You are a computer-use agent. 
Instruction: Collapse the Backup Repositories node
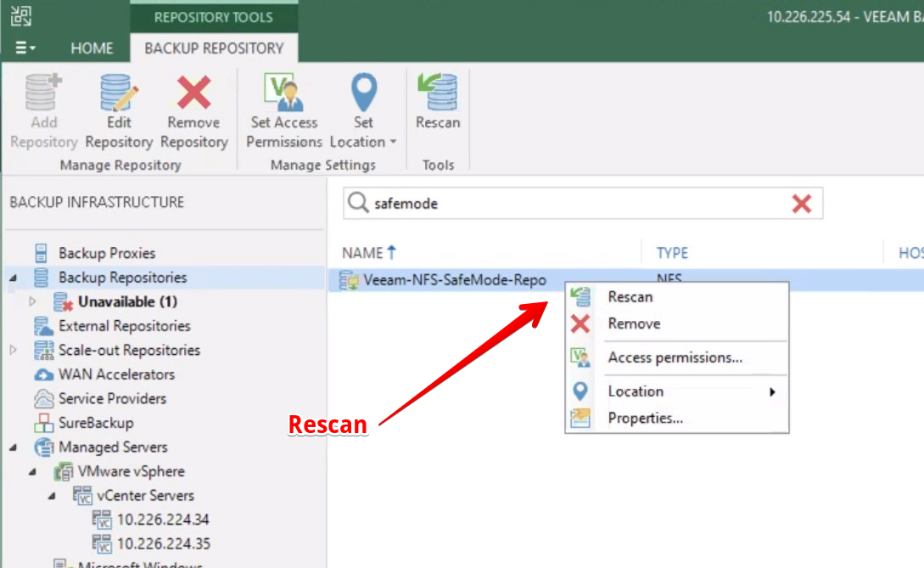[13, 278]
